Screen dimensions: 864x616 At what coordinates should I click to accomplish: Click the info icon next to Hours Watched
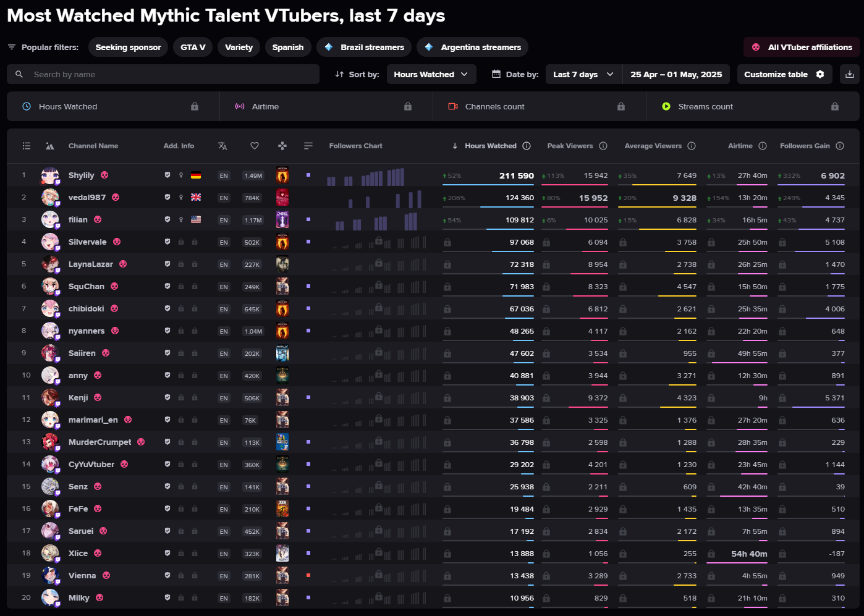527,146
